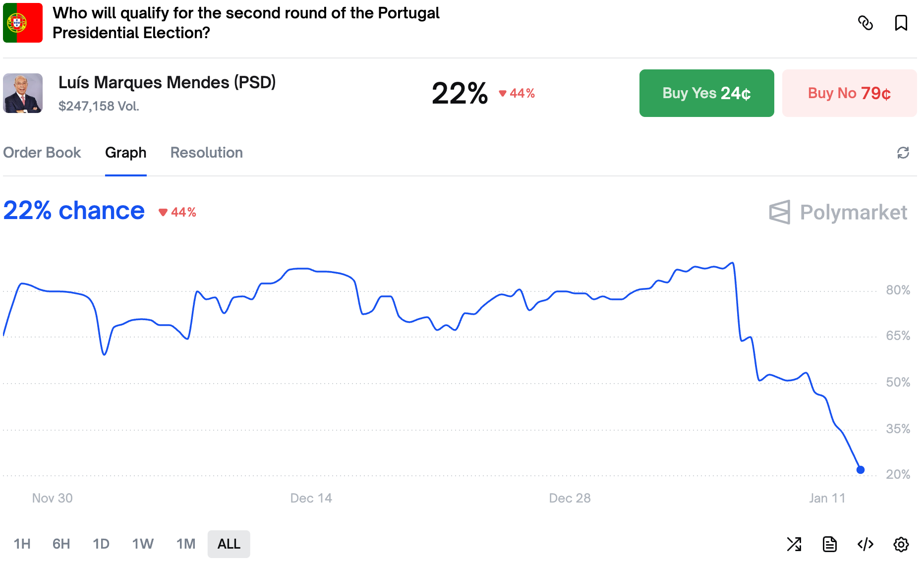Viewport: 924px width, 563px height.
Task: Refresh the market data icon
Action: 903,153
